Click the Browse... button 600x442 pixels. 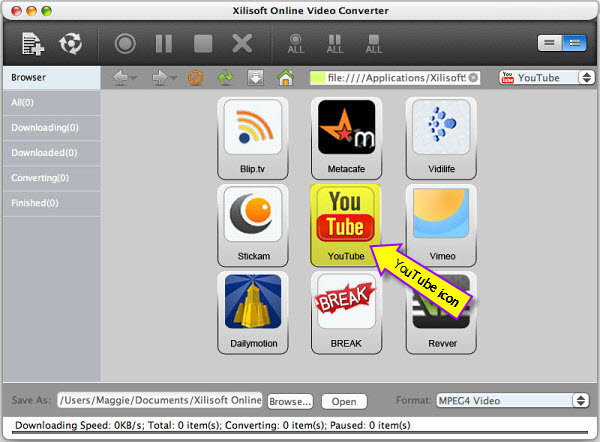tap(290, 401)
